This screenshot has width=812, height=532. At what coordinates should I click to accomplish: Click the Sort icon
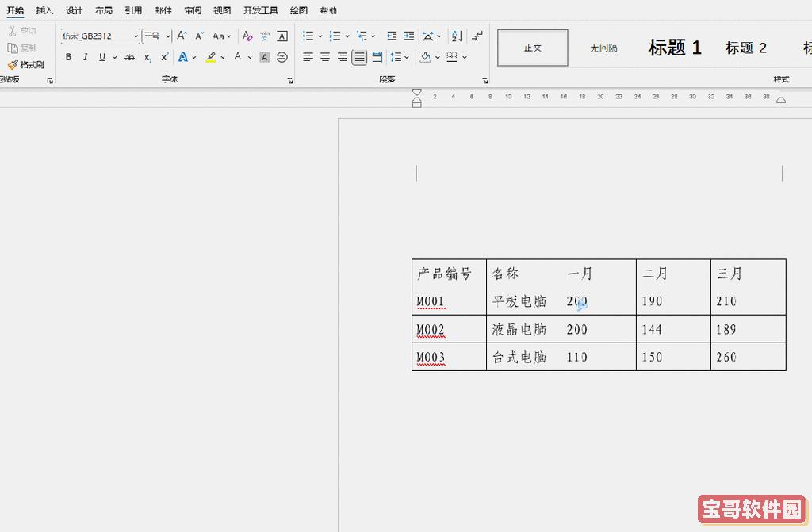[x=457, y=36]
